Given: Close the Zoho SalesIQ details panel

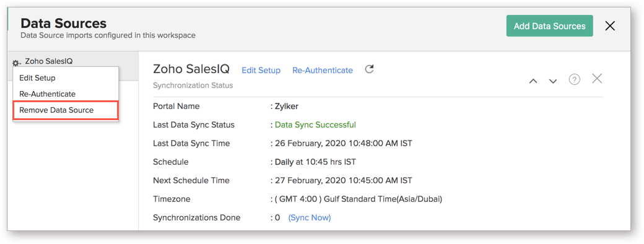Looking at the screenshot, I should point(597,79).
